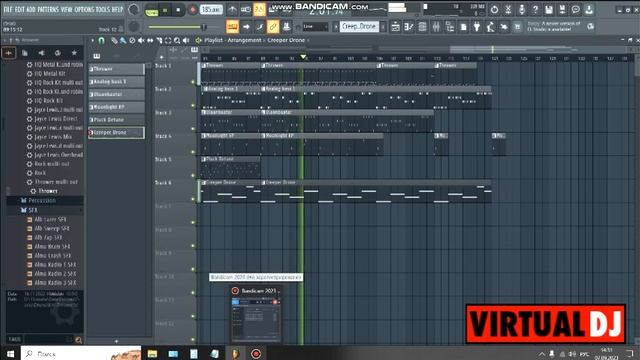
Task: Select the playlist slice tool
Action: pyautogui.click(x=159, y=40)
